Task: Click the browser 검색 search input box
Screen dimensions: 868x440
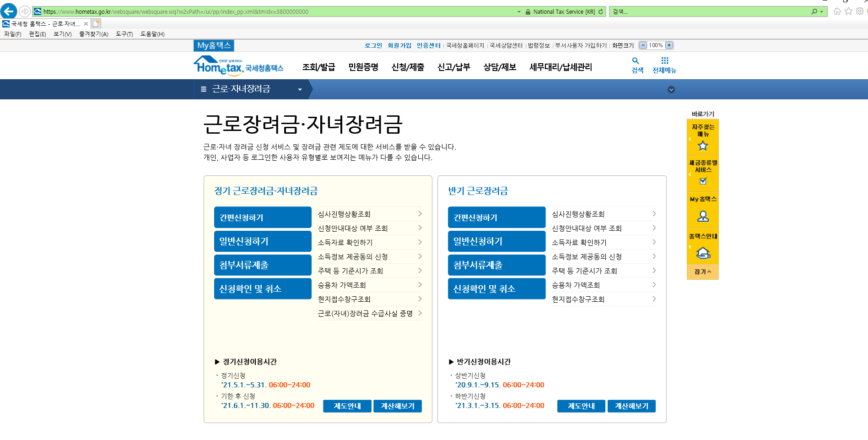Action: pos(709,12)
